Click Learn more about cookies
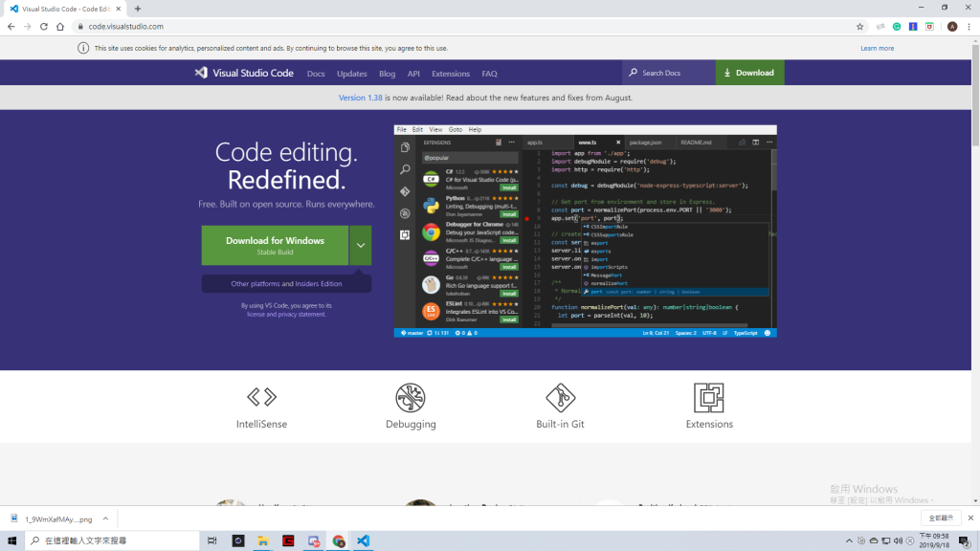 (877, 48)
